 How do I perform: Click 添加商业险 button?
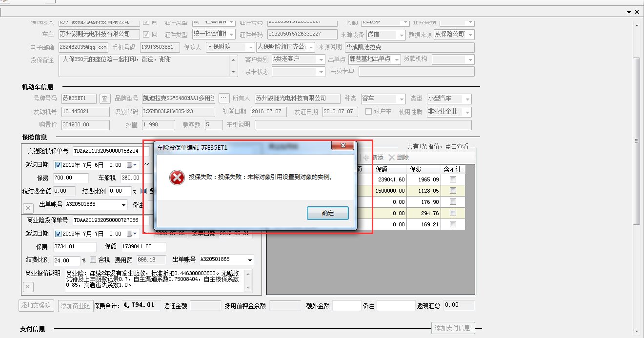(75, 306)
